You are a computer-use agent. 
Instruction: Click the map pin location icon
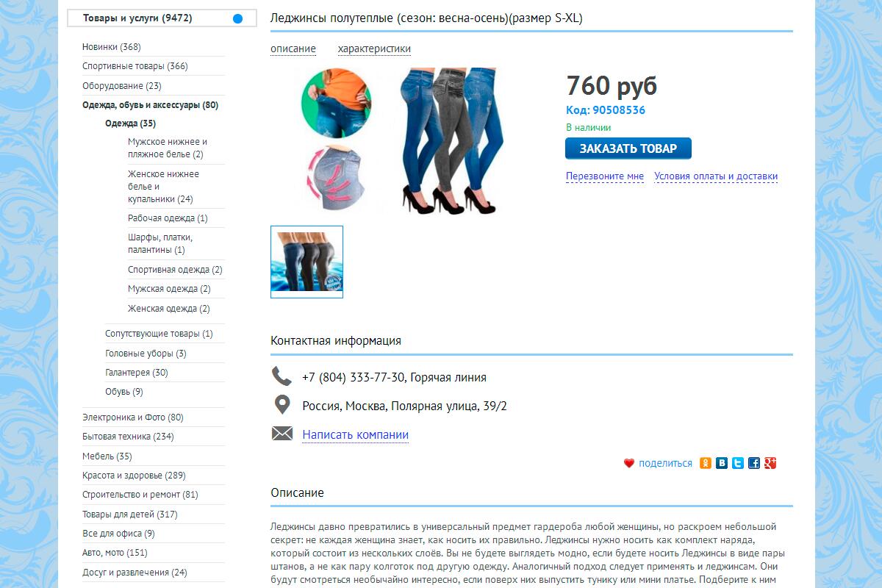click(x=282, y=405)
